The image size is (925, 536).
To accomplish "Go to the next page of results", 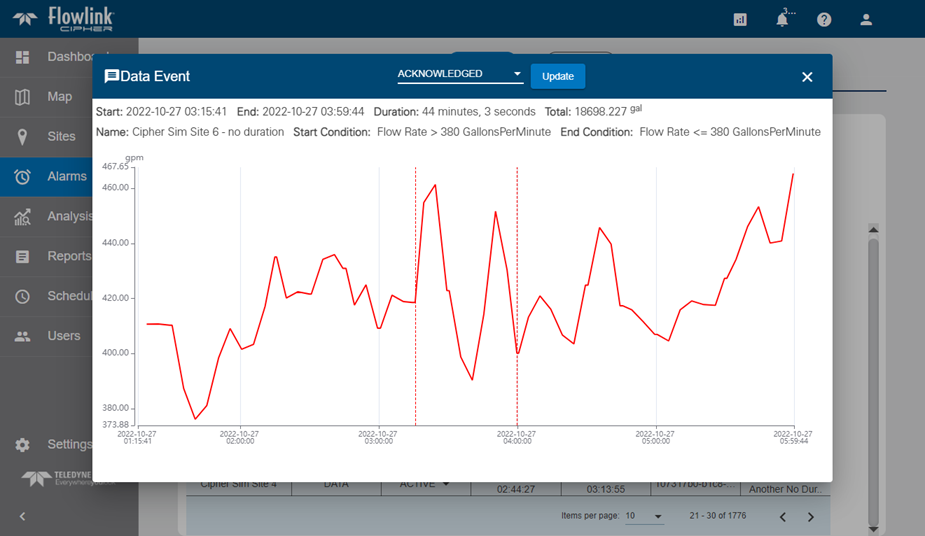I will click(x=811, y=517).
